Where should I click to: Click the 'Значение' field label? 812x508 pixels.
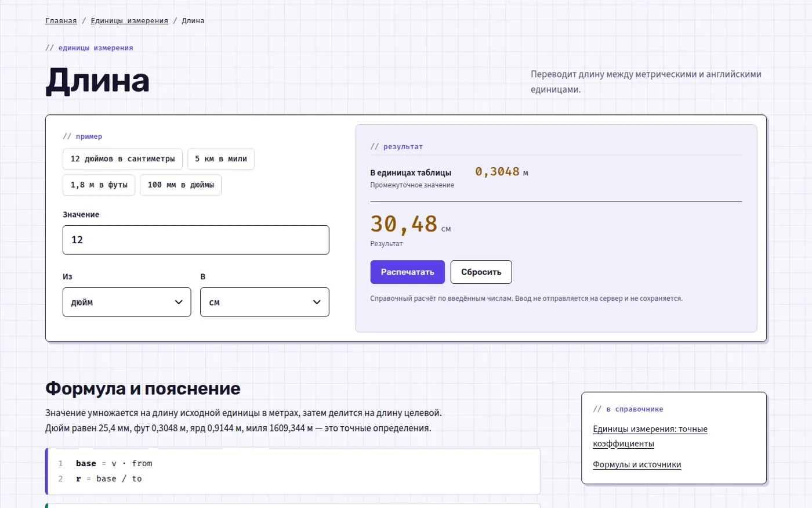[x=81, y=215]
